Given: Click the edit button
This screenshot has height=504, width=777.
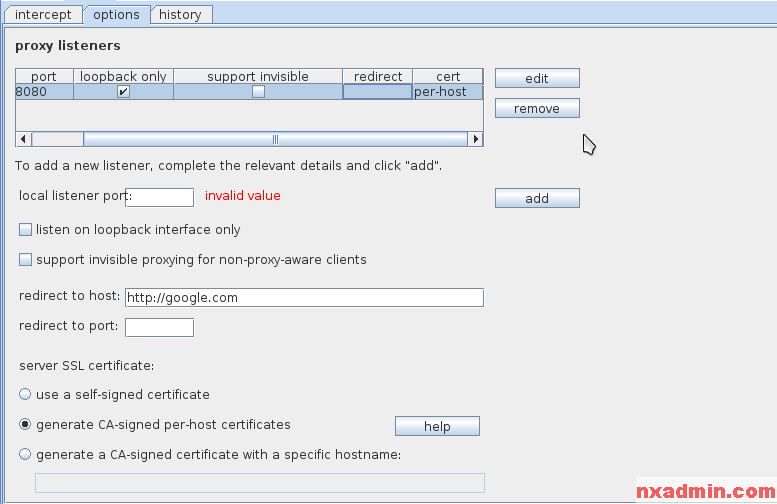Looking at the screenshot, I should (x=537, y=78).
